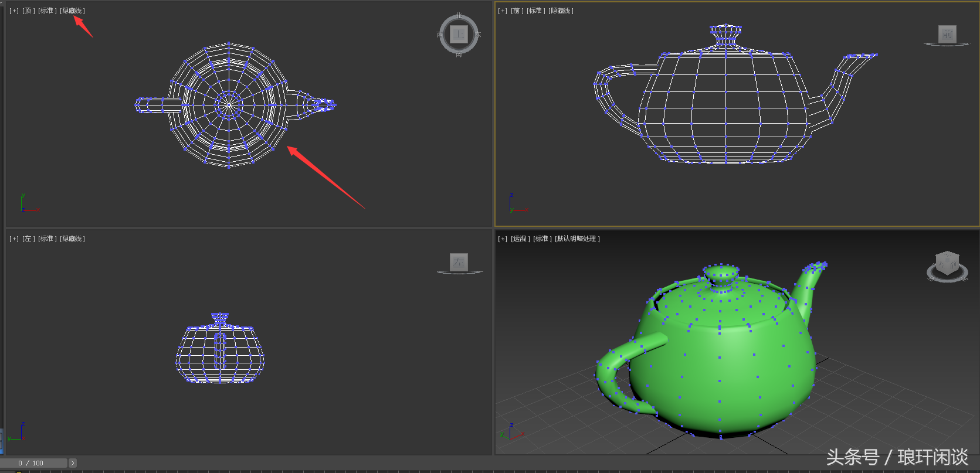The height and width of the screenshot is (473, 980).
Task: Click the 西 compass label on Top ViewCube
Action: [x=439, y=35]
